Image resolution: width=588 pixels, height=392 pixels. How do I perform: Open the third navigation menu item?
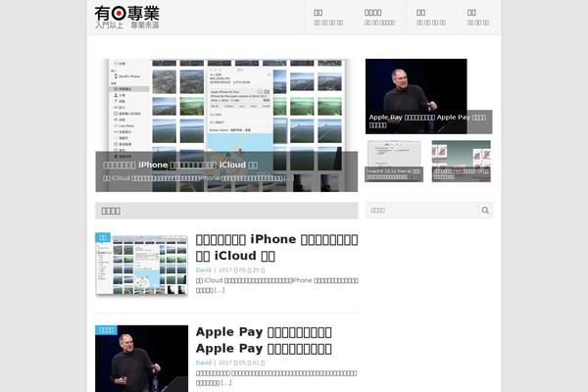pos(431,18)
